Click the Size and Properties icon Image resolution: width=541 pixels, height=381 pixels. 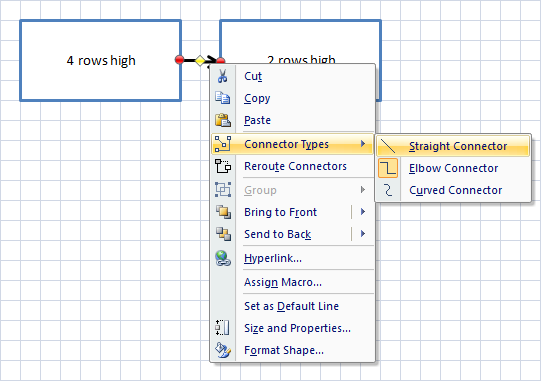[223, 328]
